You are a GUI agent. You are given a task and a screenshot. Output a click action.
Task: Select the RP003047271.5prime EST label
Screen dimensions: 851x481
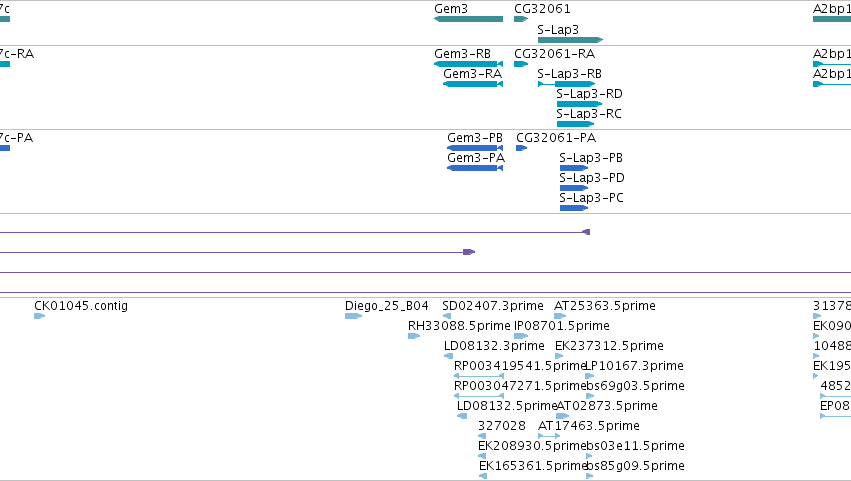520,386
